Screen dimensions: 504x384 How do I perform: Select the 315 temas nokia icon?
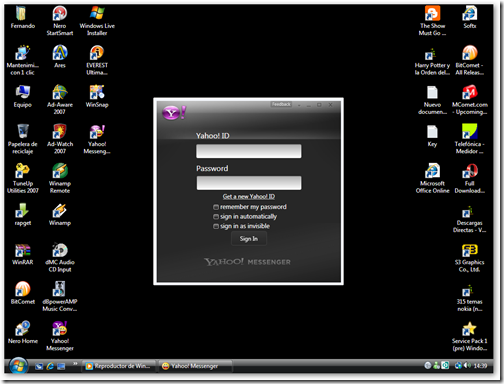pyautogui.click(x=469, y=298)
